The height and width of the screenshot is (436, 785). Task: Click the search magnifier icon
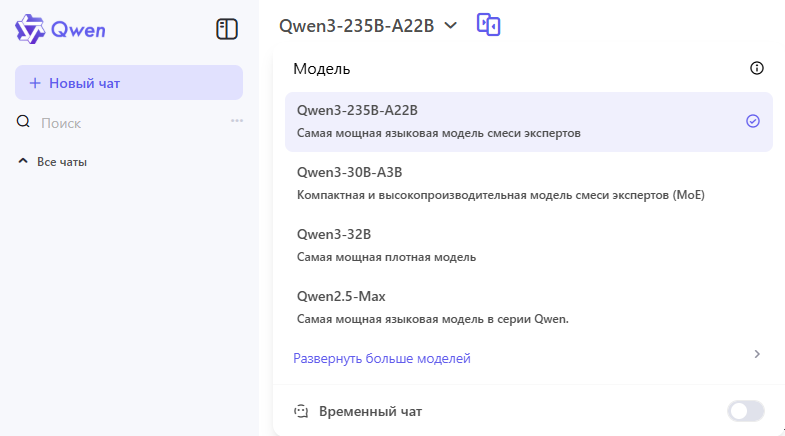pyautogui.click(x=24, y=122)
